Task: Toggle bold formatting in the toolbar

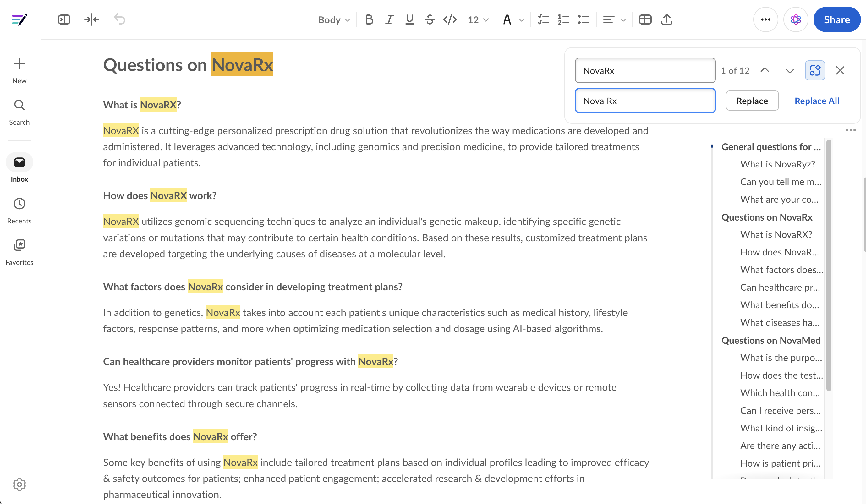Action: coord(369,19)
